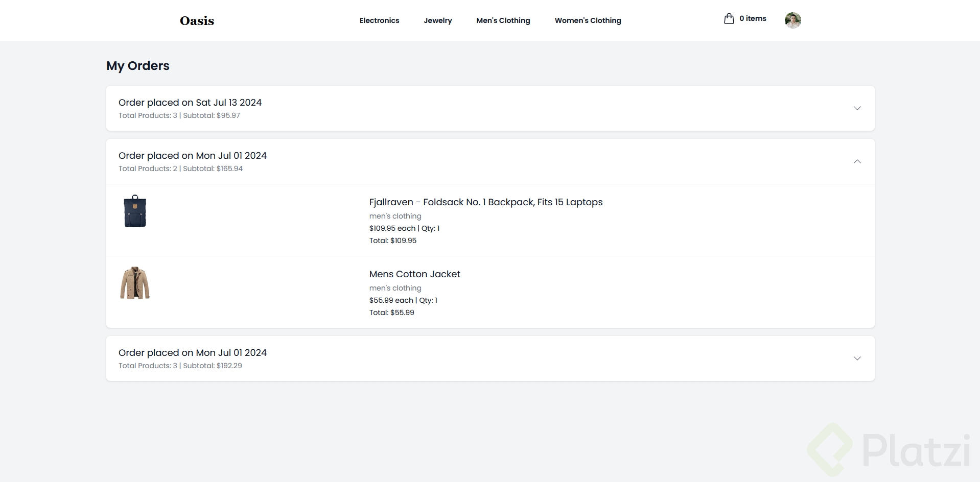Click the Sat Jul 13 order heading
Screen dimensions: 980x482
point(190,103)
